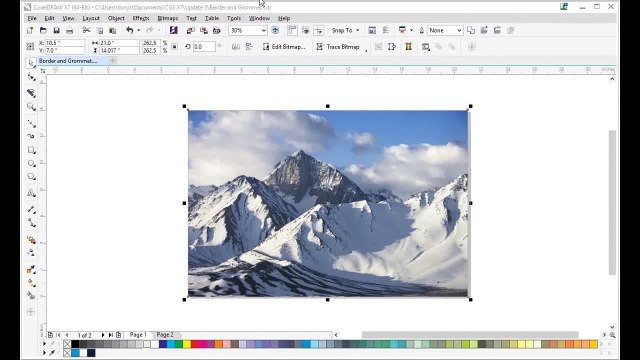Click the Undo arrow
Image resolution: width=640 pixels, height=360 pixels.
[x=129, y=30]
